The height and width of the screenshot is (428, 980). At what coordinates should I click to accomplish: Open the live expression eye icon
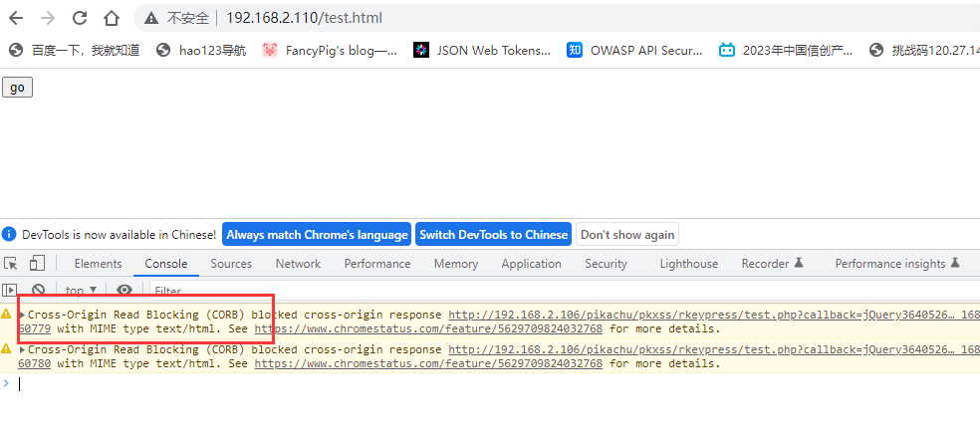[124, 291]
